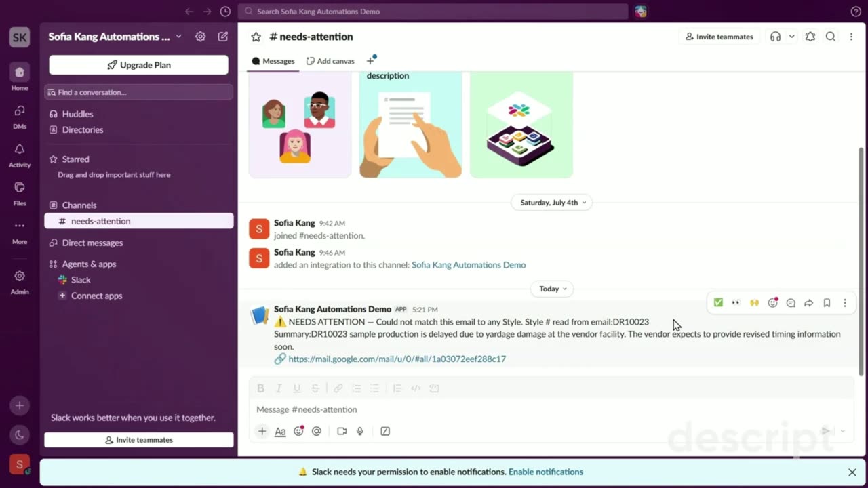Image resolution: width=868 pixels, height=488 pixels.
Task: Open emoji picker in composer
Action: pyautogui.click(x=298, y=431)
